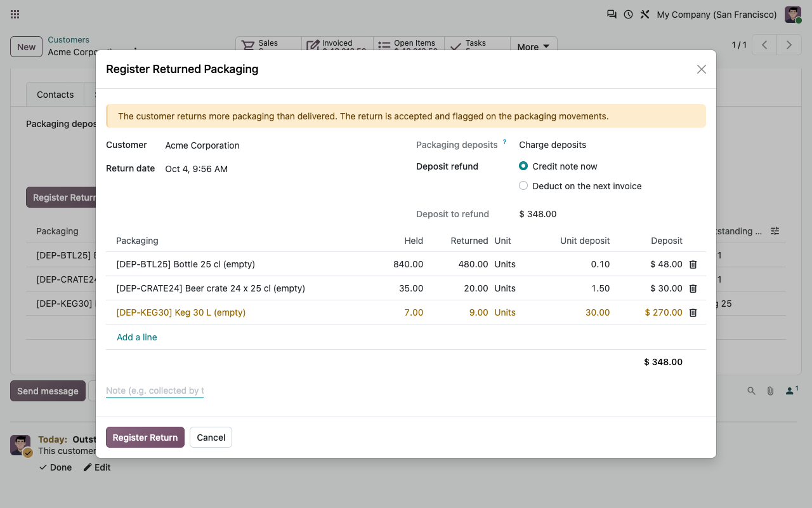Click the Note input field
The image size is (812, 508).
(155, 391)
